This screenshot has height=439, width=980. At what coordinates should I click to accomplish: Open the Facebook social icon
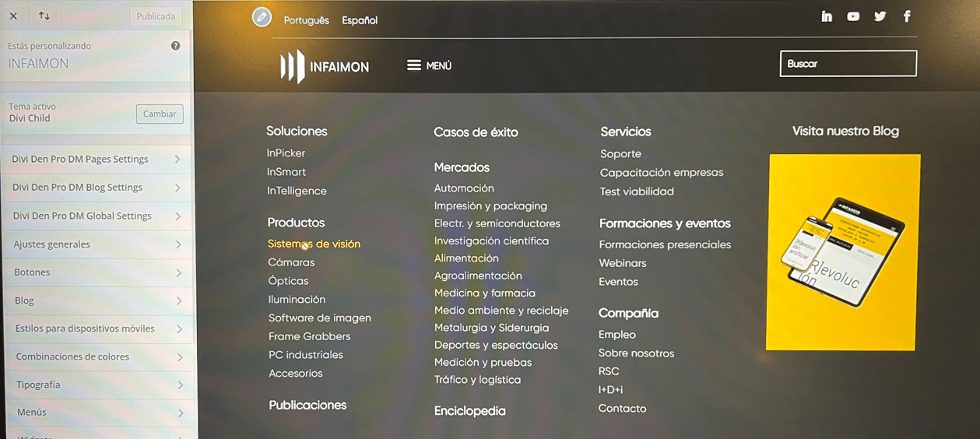pyautogui.click(x=907, y=16)
